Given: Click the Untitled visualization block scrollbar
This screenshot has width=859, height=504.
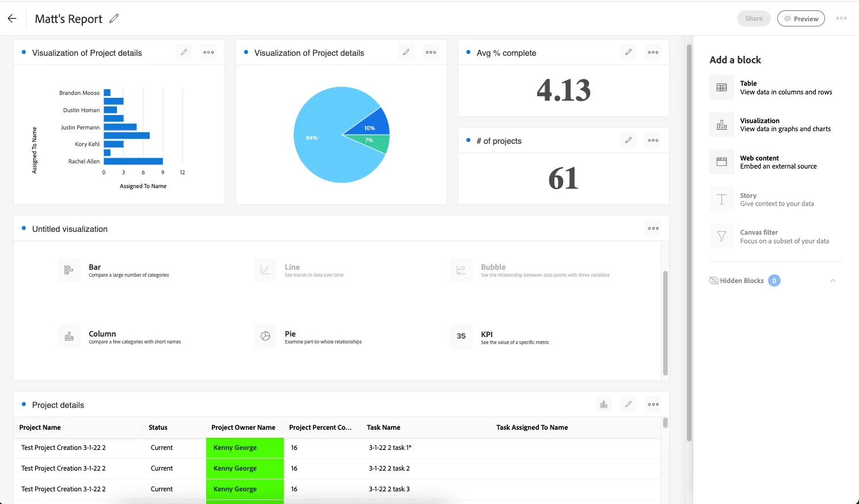Looking at the screenshot, I should 665,322.
